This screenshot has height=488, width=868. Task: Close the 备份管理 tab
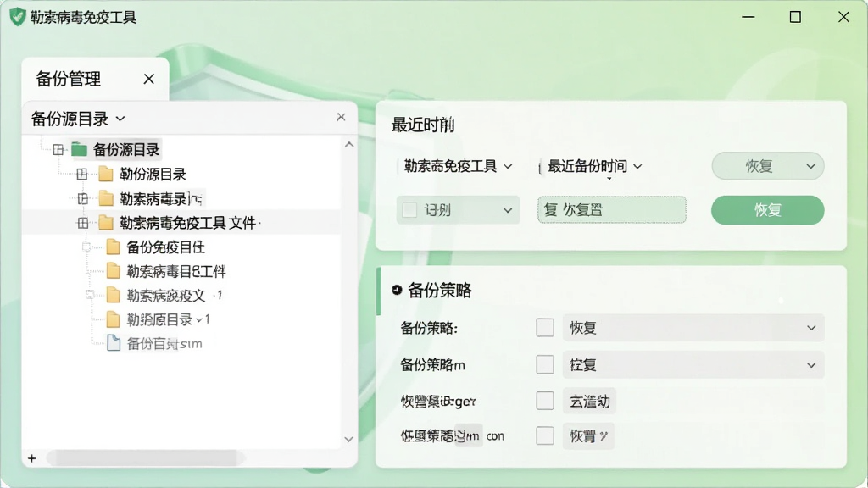pos(149,79)
